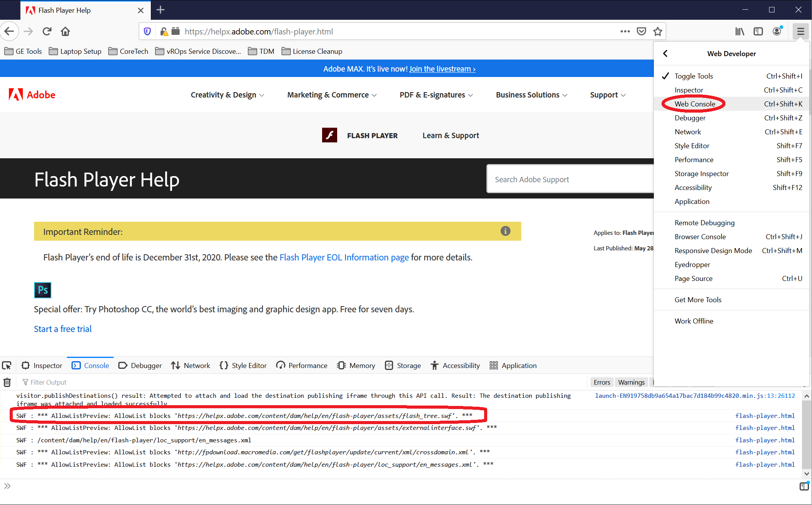Click the Search Adobe Support field
The image size is (812, 505).
point(568,179)
